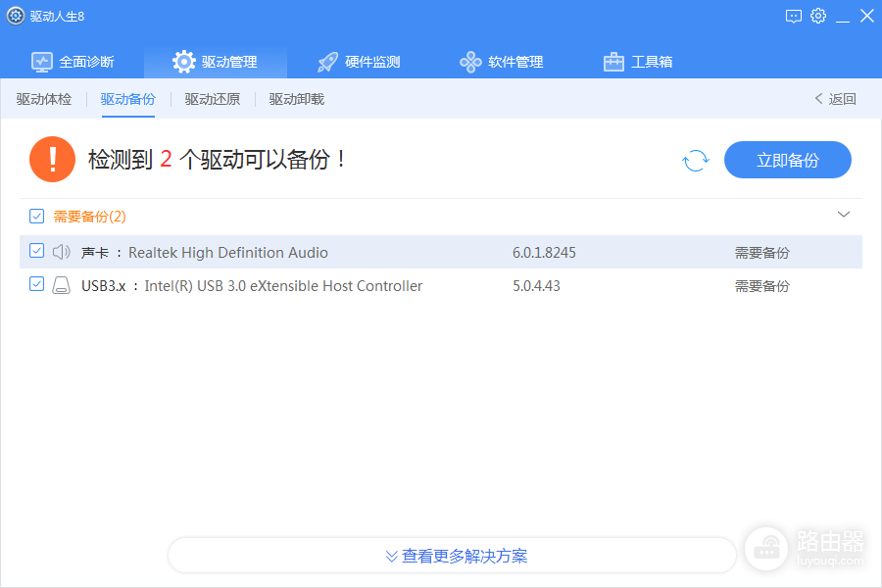Go back with 返回 link

[x=835, y=99]
